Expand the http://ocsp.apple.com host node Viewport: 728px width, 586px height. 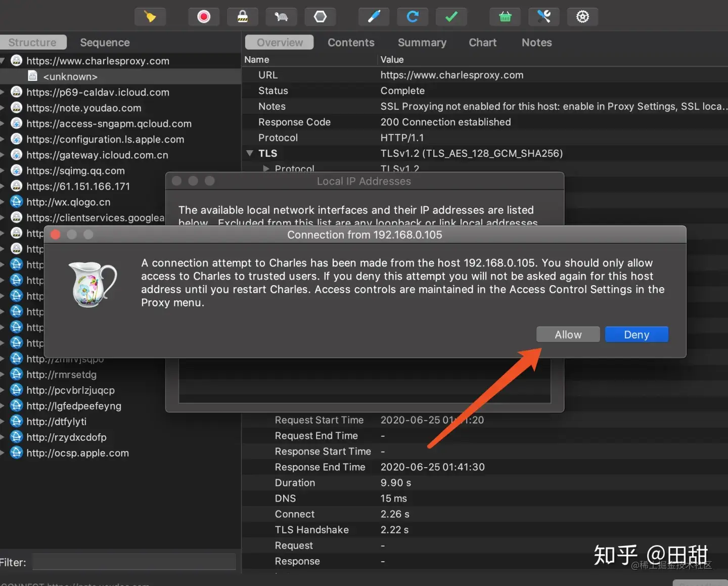(3, 453)
